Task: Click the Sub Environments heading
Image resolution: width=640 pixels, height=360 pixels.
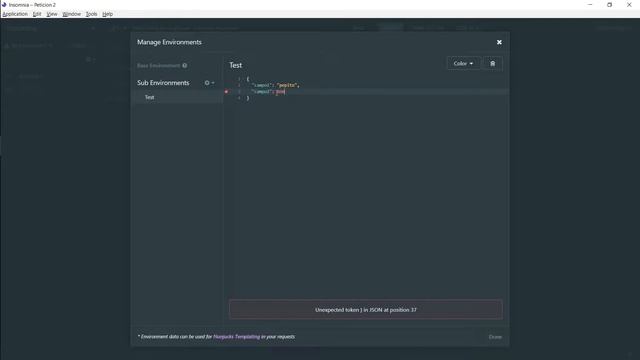Action: click(163, 82)
